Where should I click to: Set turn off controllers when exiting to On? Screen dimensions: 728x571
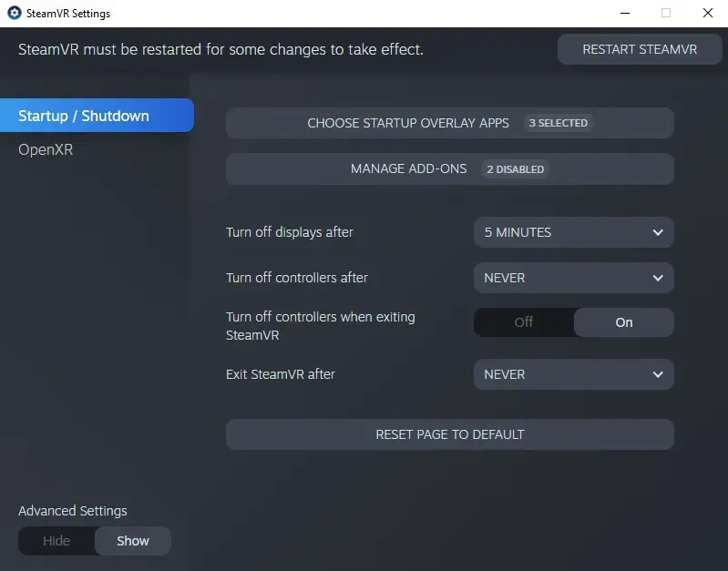[623, 322]
